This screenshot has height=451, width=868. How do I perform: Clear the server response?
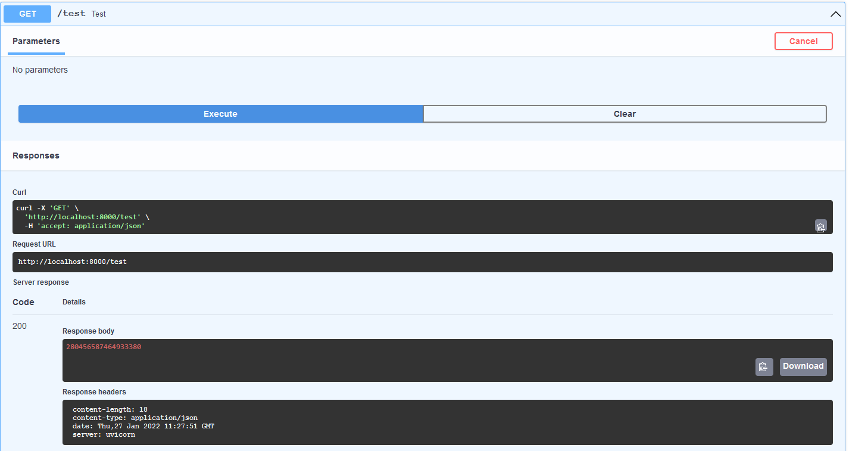pyautogui.click(x=625, y=114)
